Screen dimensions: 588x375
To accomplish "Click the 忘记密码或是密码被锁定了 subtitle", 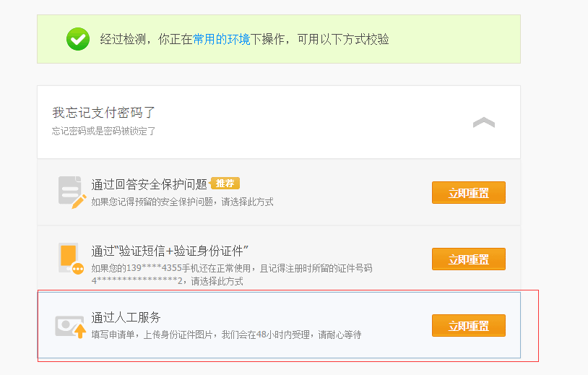I will point(103,131).
